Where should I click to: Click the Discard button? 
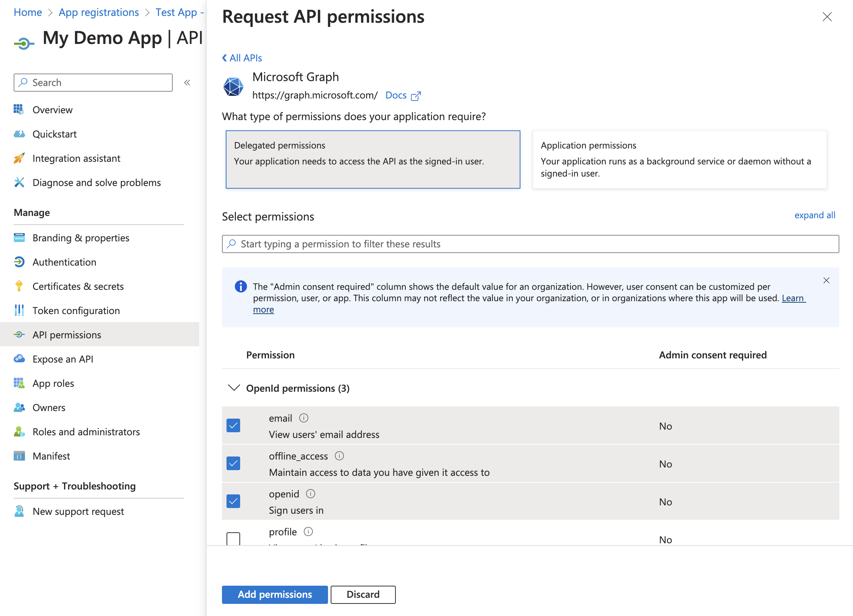pos(363,594)
